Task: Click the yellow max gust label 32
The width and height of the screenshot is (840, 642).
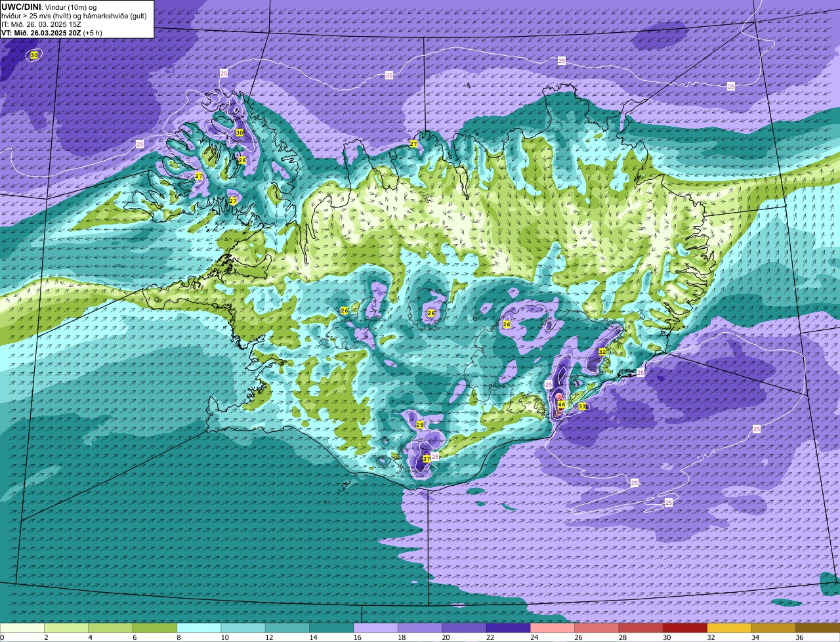Action: 602,352
